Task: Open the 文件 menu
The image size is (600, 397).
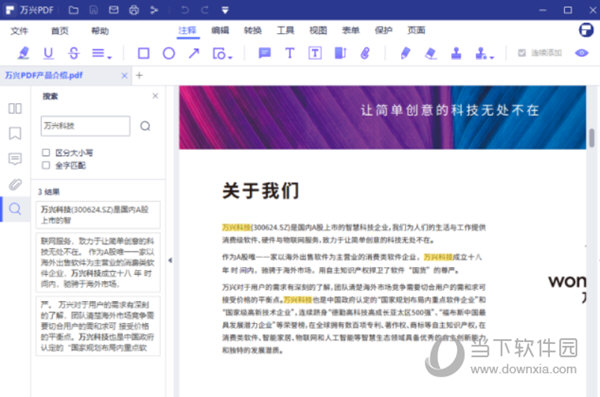Action: (20, 31)
